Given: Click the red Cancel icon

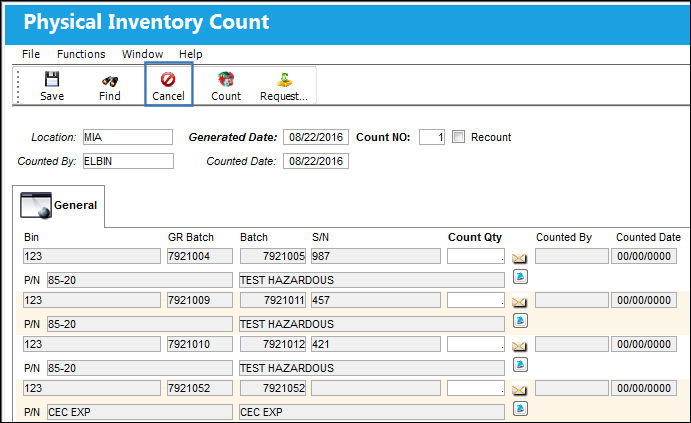Looking at the screenshot, I should tap(168, 79).
